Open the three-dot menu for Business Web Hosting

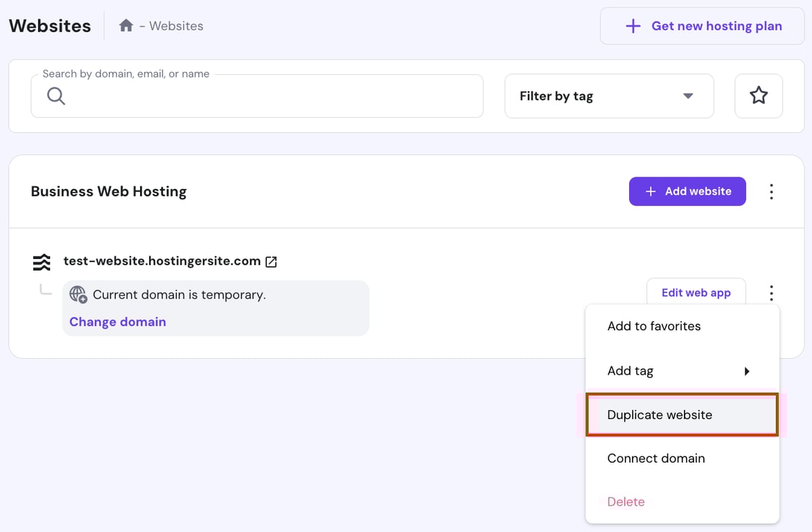(771, 191)
